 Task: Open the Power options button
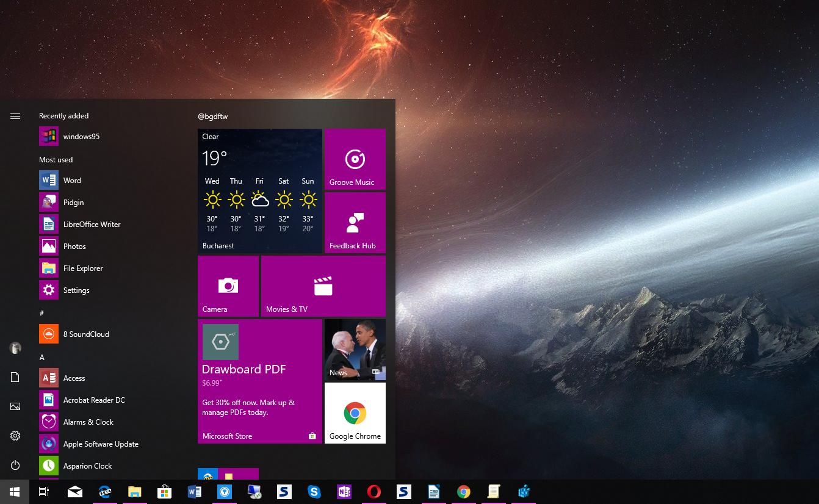15,465
